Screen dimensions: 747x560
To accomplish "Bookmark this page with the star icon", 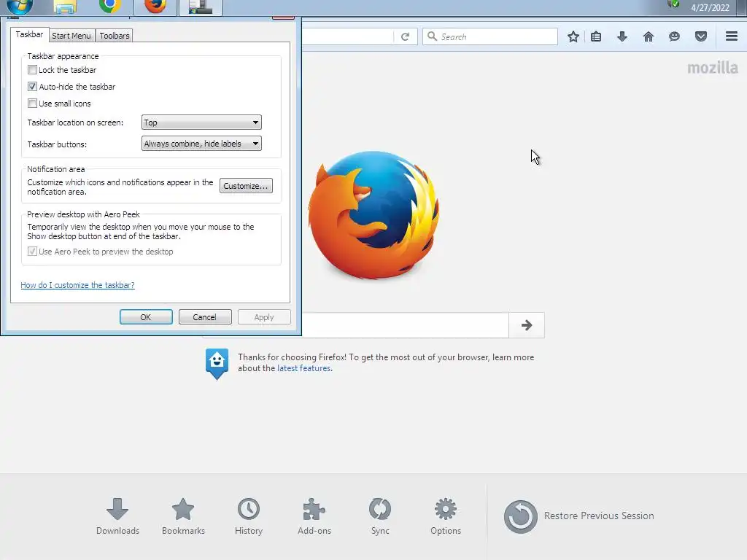I will click(x=573, y=36).
